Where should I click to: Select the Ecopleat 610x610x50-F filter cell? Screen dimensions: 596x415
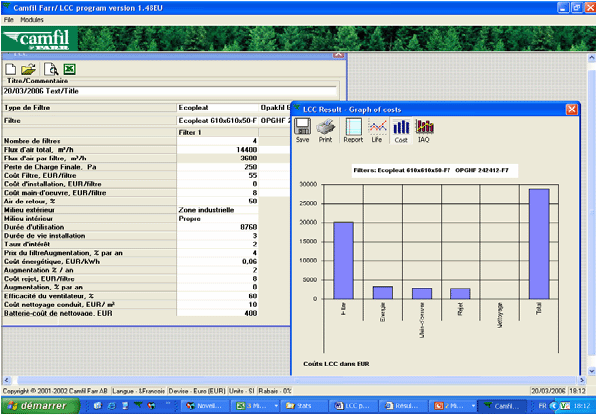click(217, 121)
